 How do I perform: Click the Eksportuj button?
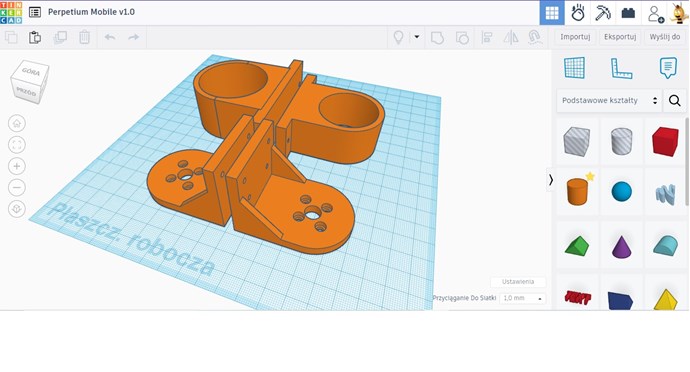620,37
